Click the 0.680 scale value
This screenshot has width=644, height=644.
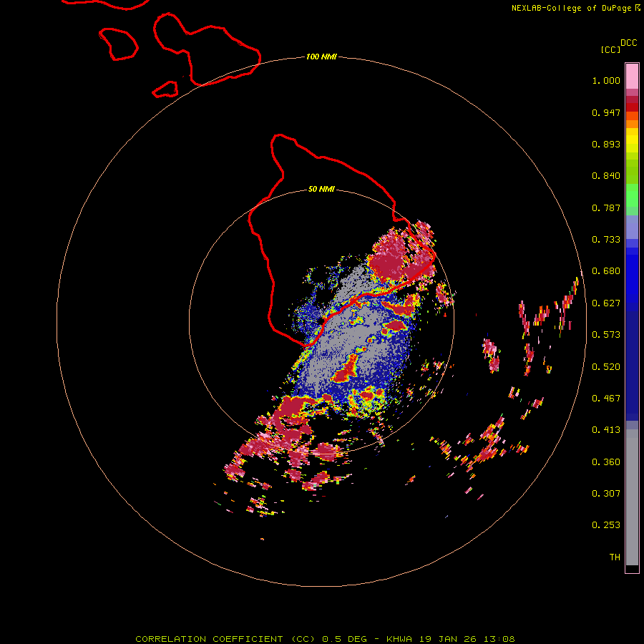606,271
